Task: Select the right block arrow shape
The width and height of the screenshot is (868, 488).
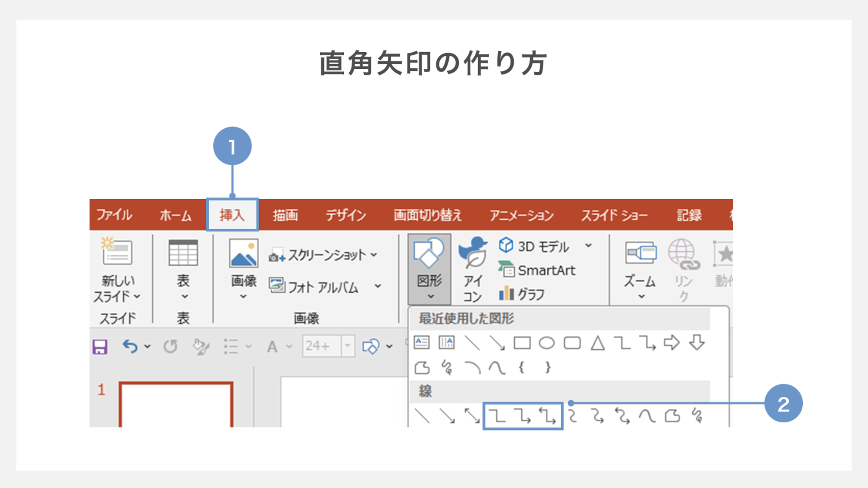Action: pos(672,343)
